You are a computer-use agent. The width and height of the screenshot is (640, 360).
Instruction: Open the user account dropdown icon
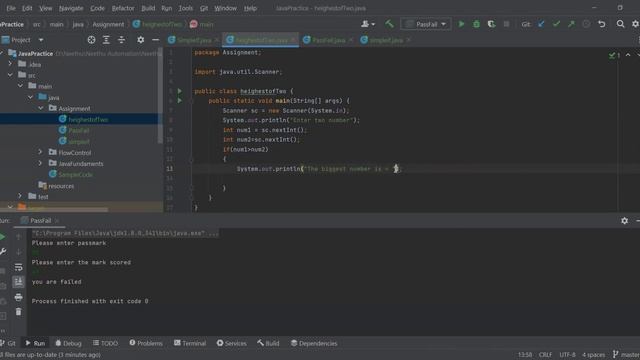[x=368, y=24]
